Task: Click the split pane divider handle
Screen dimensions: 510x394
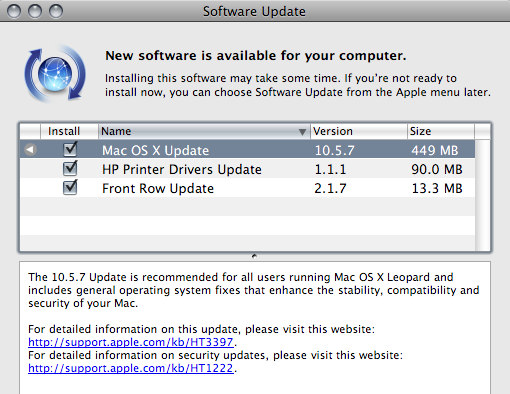Action: [x=254, y=256]
